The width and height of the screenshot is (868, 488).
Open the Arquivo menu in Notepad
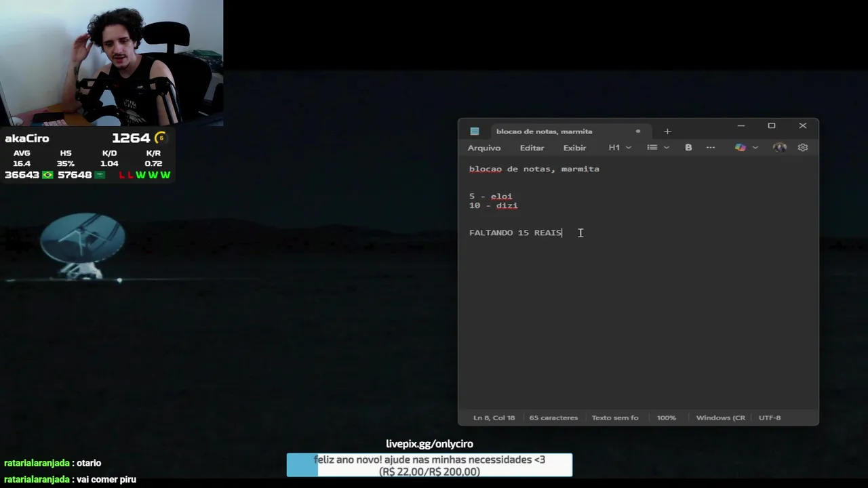click(484, 148)
